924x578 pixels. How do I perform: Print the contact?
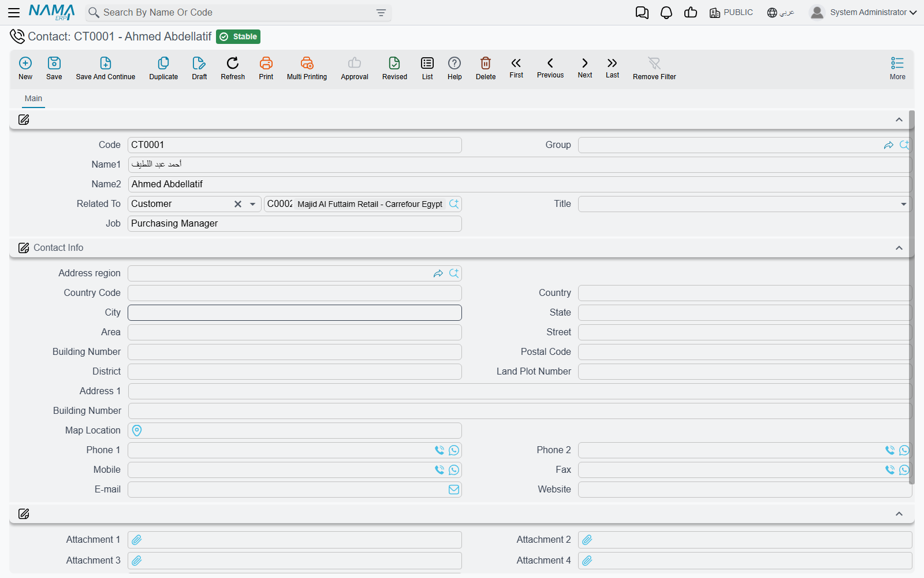[x=266, y=68]
